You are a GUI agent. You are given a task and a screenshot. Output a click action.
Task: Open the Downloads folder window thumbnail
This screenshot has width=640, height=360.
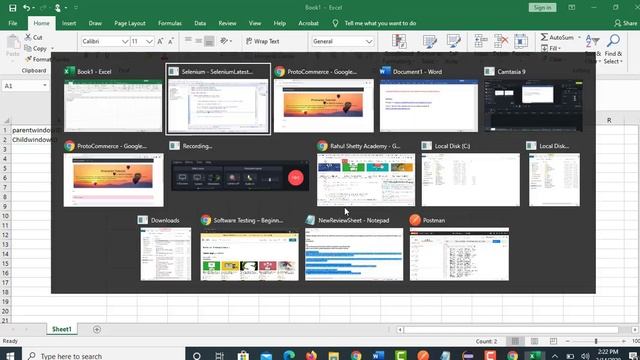(165, 254)
